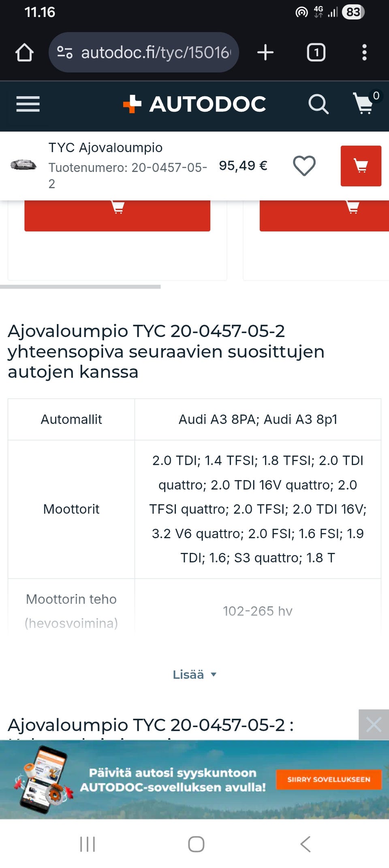Viewport: 389px width, 868px height.
Task: View site info icon in address bar
Action: coord(65,53)
